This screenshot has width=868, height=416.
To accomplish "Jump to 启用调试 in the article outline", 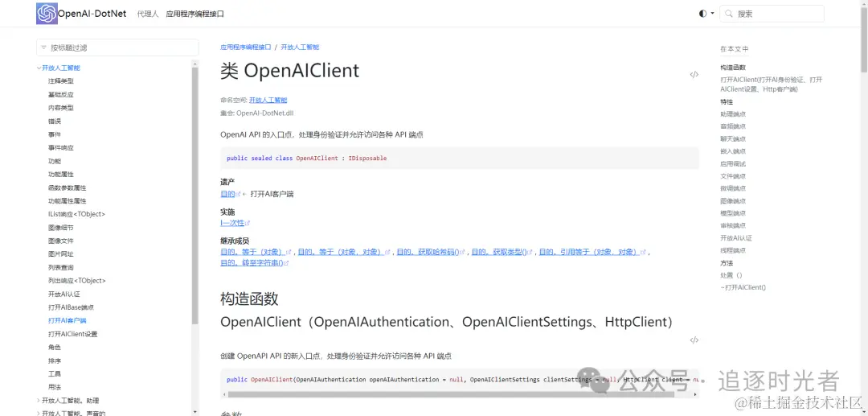I will [733, 164].
